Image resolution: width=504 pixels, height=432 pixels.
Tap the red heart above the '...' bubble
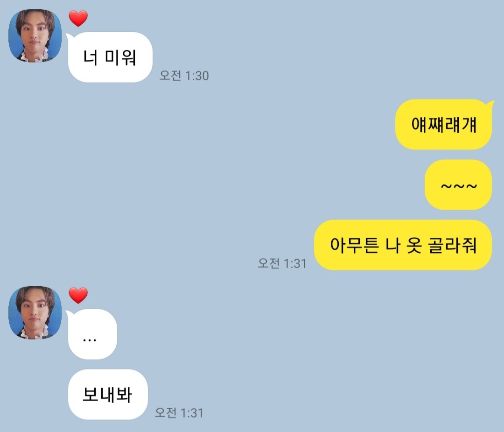coord(78,295)
